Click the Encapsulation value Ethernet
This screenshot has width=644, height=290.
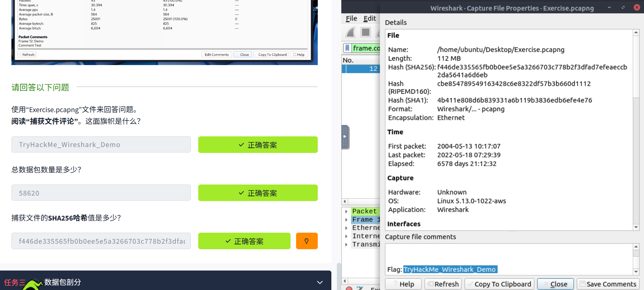tap(451, 118)
